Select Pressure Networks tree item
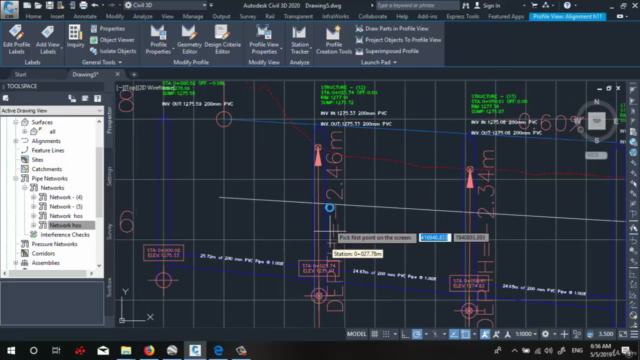 [x=54, y=244]
